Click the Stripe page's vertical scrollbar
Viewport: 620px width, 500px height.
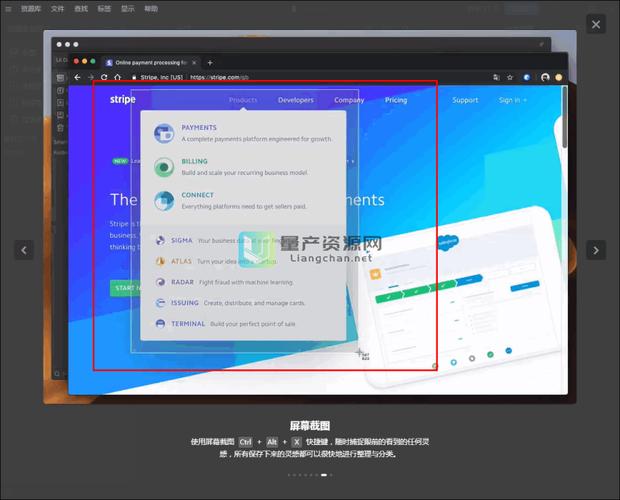point(565,117)
